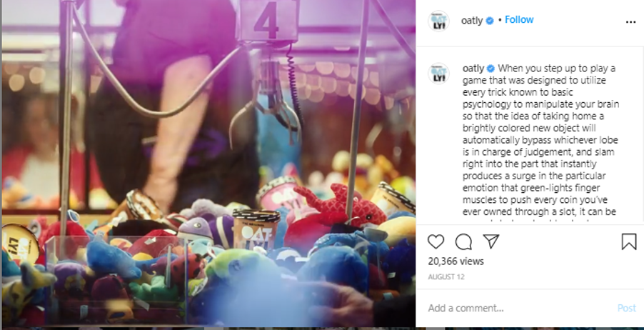Viewport: 644px width, 330px height.
Task: Open the AUGUST 12 post date link
Action: tap(446, 277)
